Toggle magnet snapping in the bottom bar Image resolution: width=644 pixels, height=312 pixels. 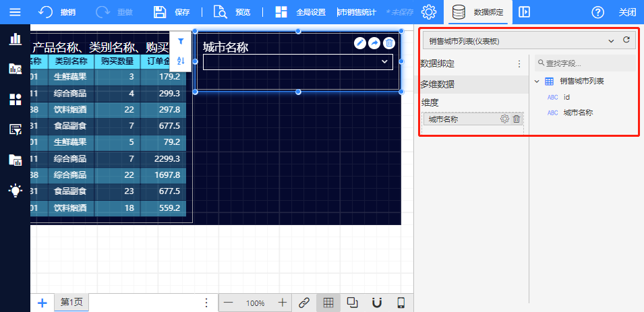(377, 303)
